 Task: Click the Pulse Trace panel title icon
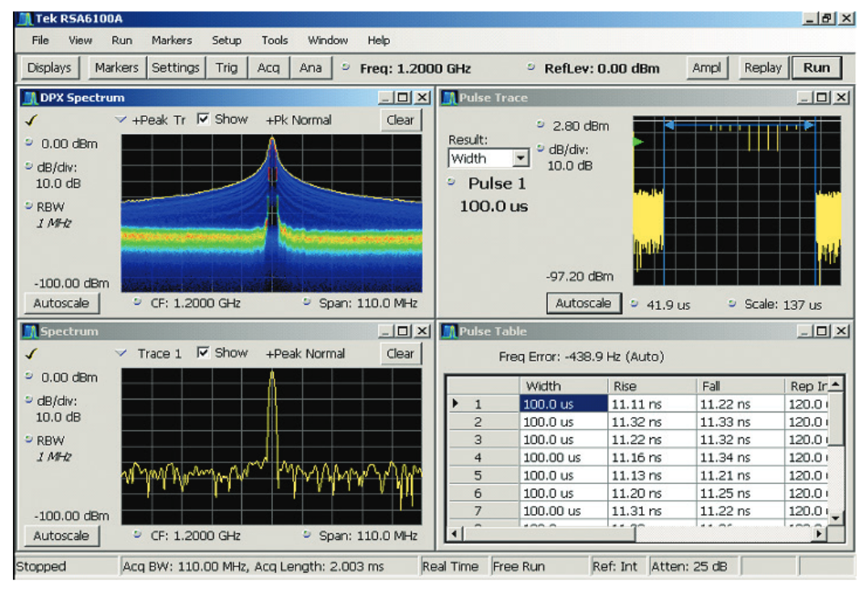pyautogui.click(x=449, y=98)
